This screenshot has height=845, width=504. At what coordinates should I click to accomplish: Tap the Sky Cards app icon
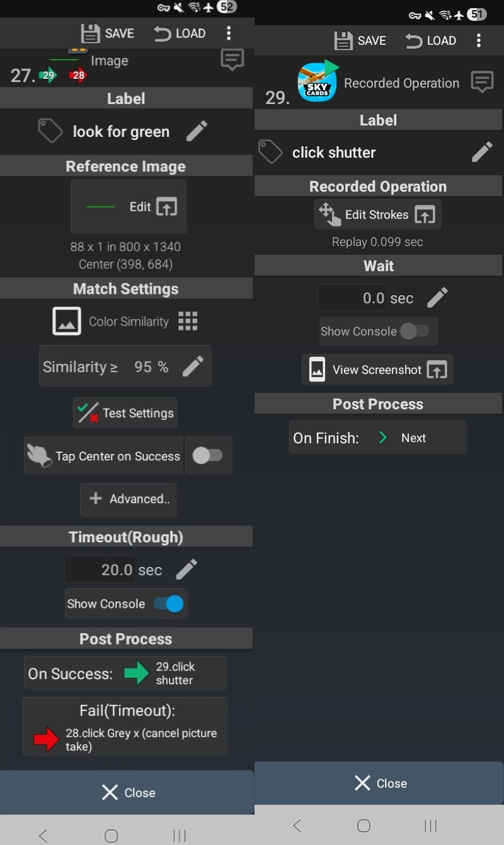pos(317,83)
